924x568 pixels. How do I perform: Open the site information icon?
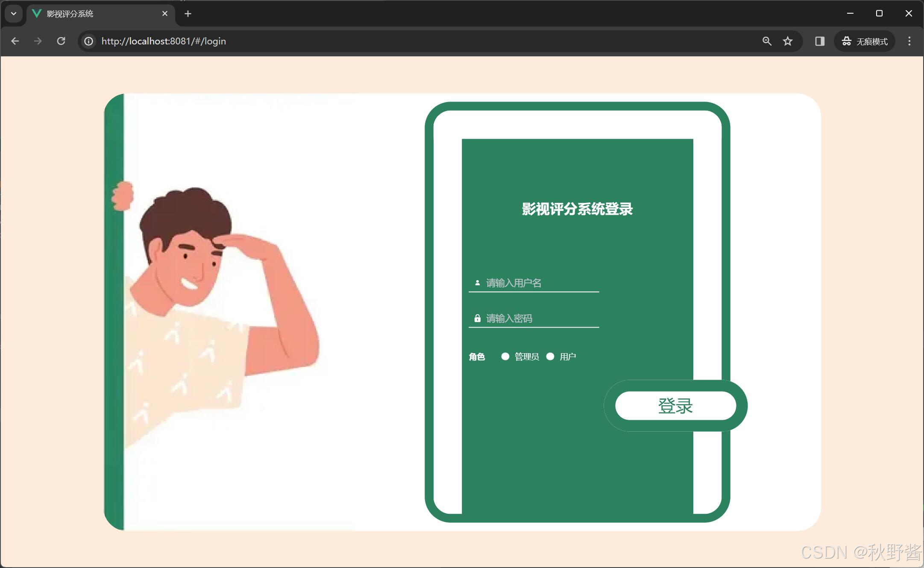[x=88, y=41]
